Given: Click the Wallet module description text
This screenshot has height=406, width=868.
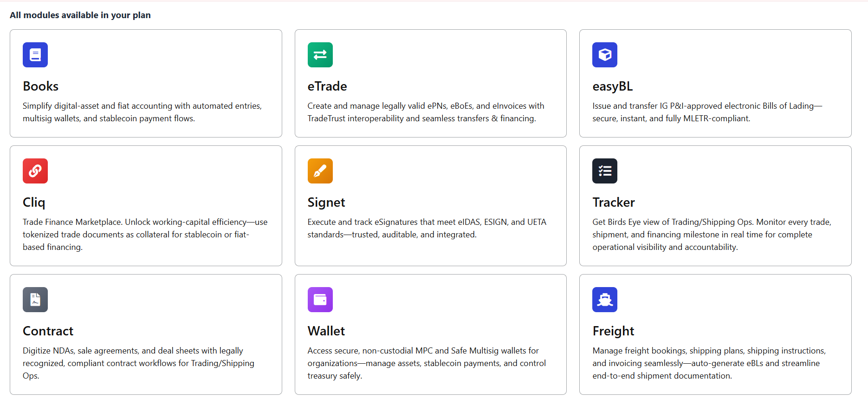Looking at the screenshot, I should point(426,363).
